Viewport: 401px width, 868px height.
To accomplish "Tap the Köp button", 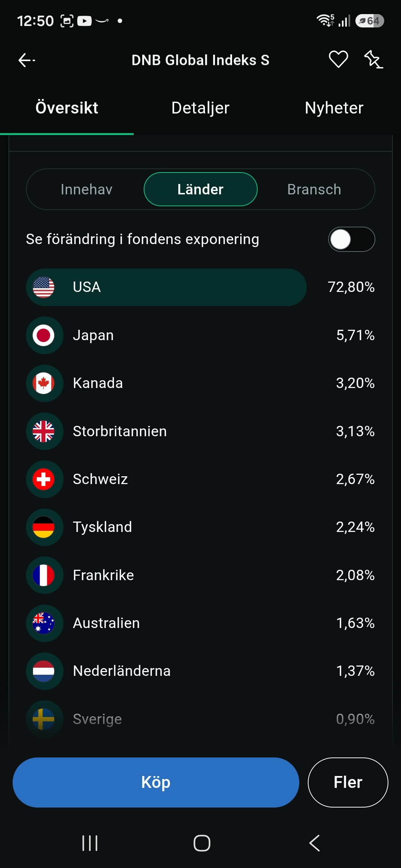I will [x=156, y=782].
